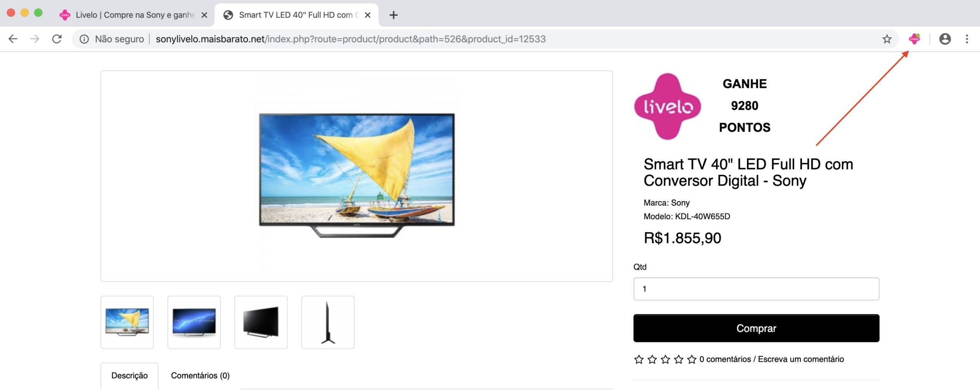Open the Chrome three-dot menu
The image size is (980, 392).
pos(967,39)
